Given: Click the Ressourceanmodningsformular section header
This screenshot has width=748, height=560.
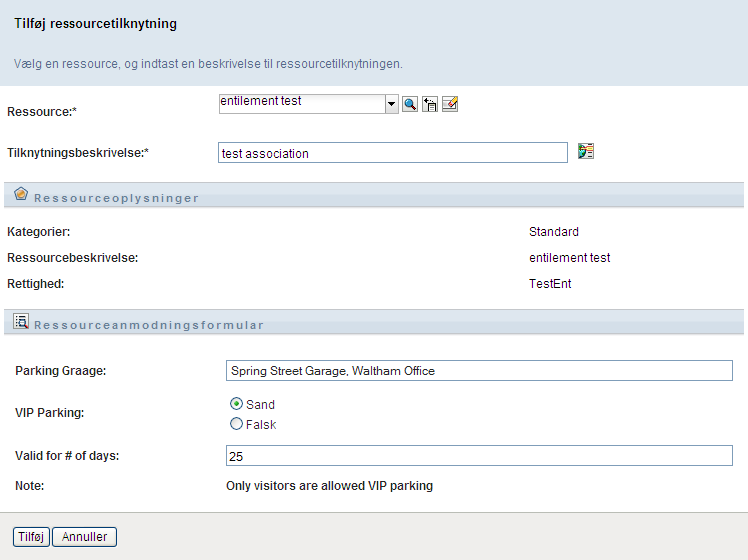Looking at the screenshot, I should (x=149, y=325).
